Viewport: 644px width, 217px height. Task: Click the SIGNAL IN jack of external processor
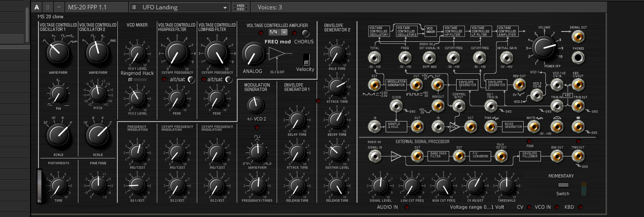point(375,156)
